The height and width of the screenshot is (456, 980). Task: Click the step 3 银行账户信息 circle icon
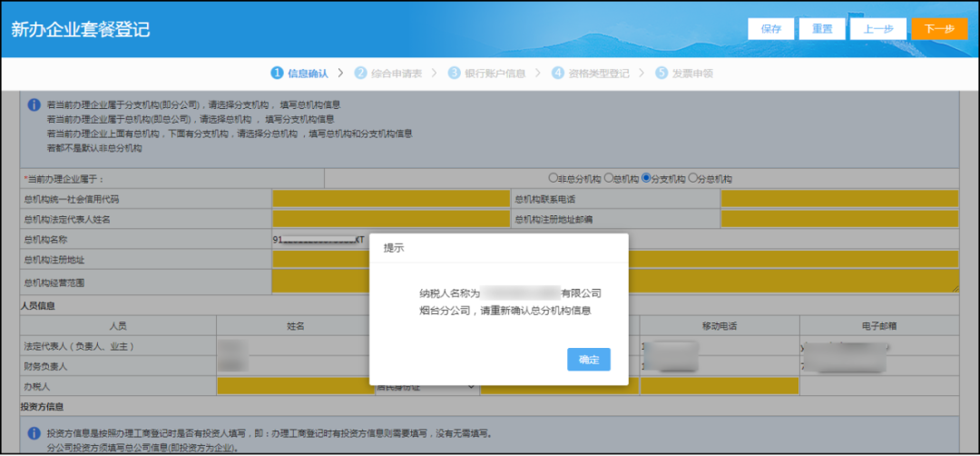pos(455,73)
